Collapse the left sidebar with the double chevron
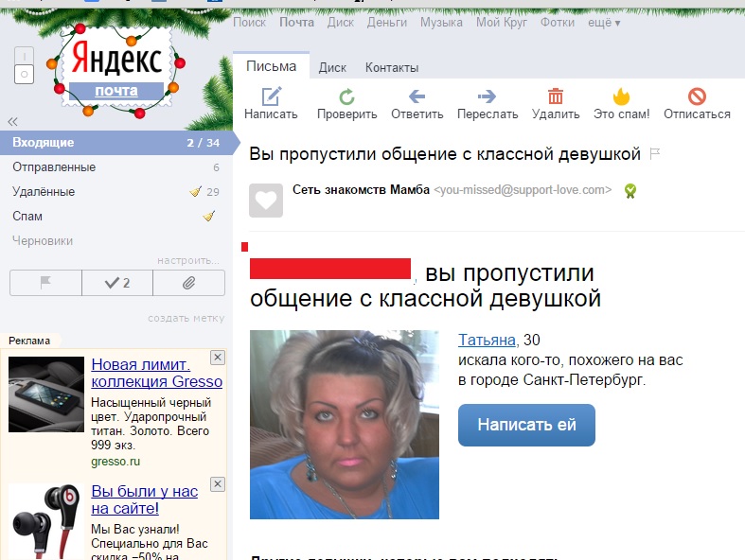Viewport: 745px width, 560px height. (13, 121)
